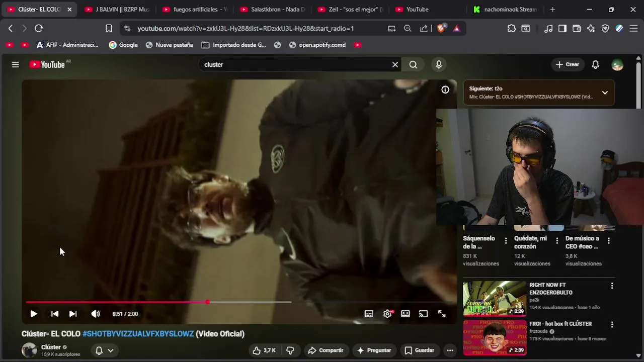
Task: Open subscription notification bell dropdown
Action: 105,350
